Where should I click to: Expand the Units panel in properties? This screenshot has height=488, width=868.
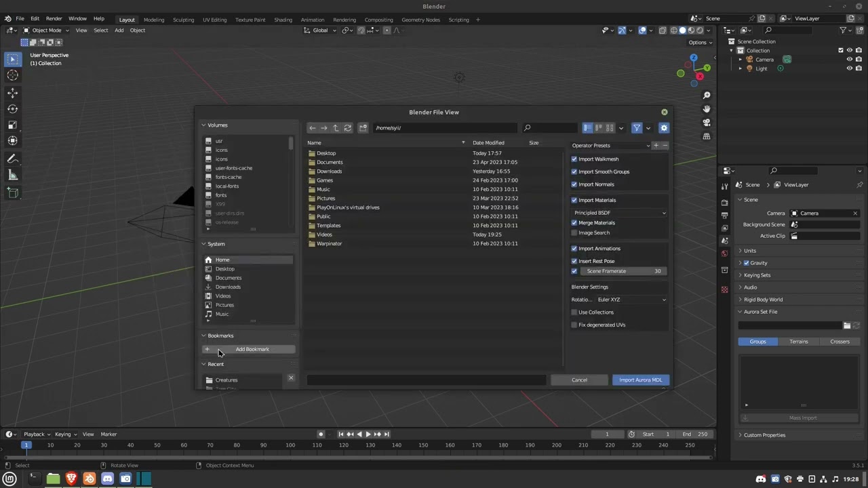[x=749, y=251]
